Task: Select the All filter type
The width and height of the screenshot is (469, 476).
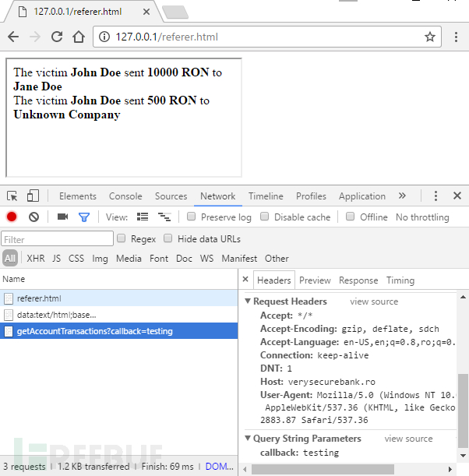Action: [10, 259]
